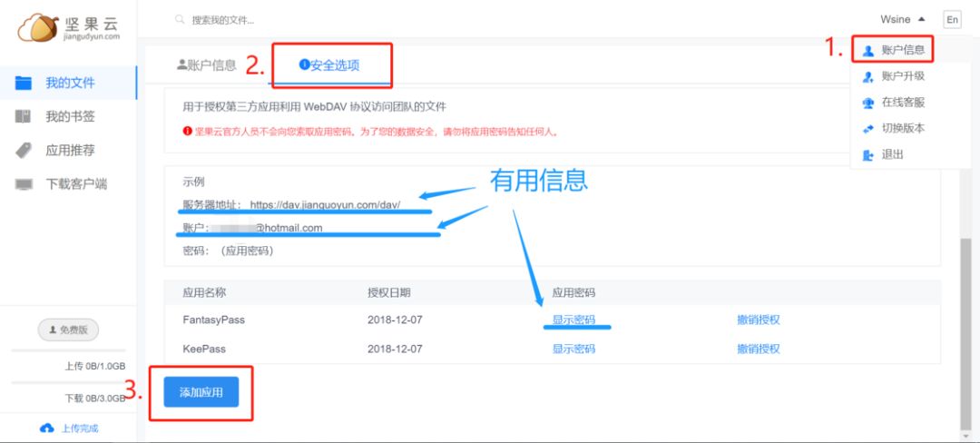Click the 下载客户端 monitor icon
The height and width of the screenshot is (443, 980).
click(x=23, y=184)
